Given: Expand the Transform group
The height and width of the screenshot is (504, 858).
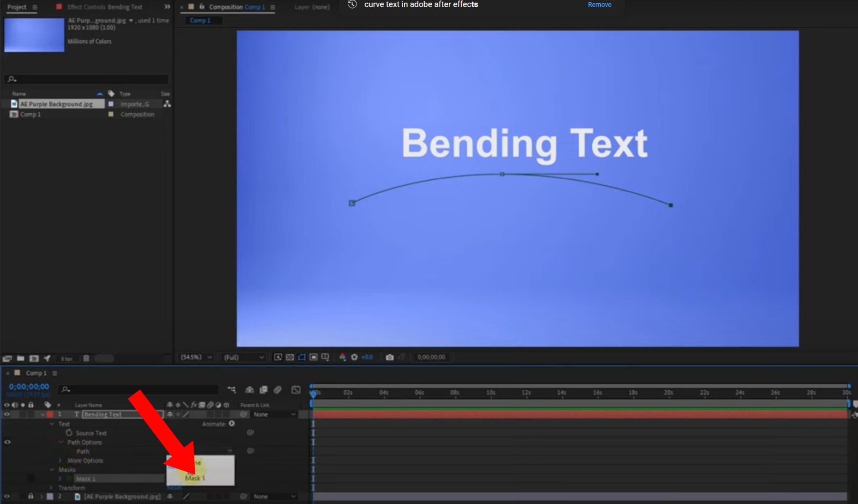Looking at the screenshot, I should click(x=52, y=488).
